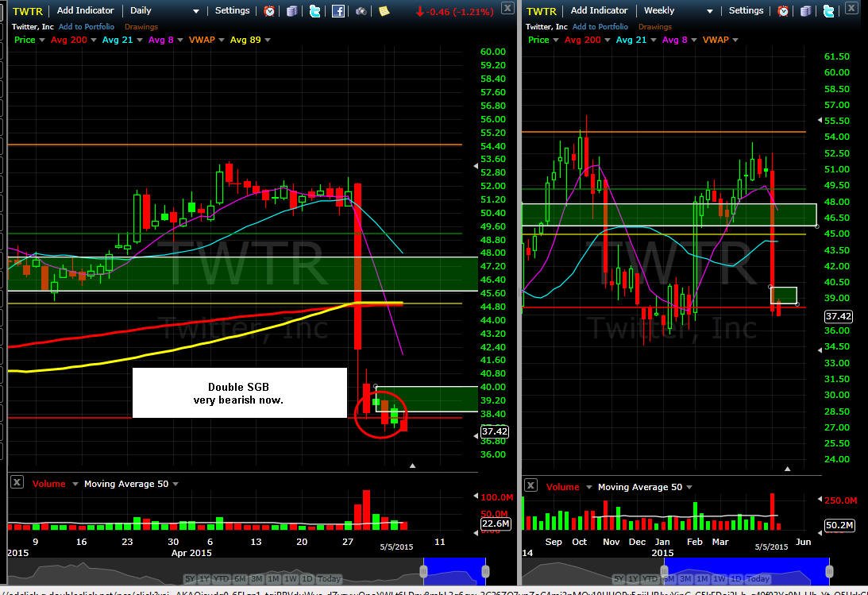Share weekly chart via Twitter bird icon
868x595 pixels.
tap(829, 10)
